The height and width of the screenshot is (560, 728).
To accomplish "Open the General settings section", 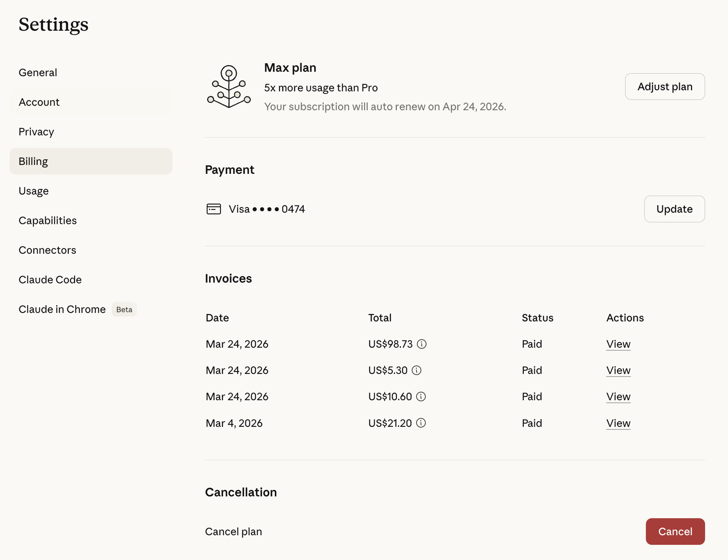I will [x=38, y=72].
